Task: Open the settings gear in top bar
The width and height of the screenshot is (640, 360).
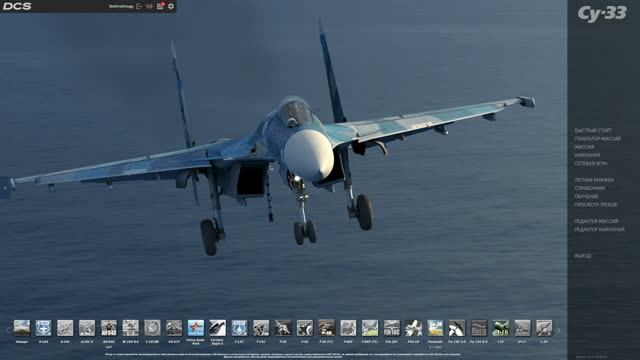Action: (x=171, y=6)
